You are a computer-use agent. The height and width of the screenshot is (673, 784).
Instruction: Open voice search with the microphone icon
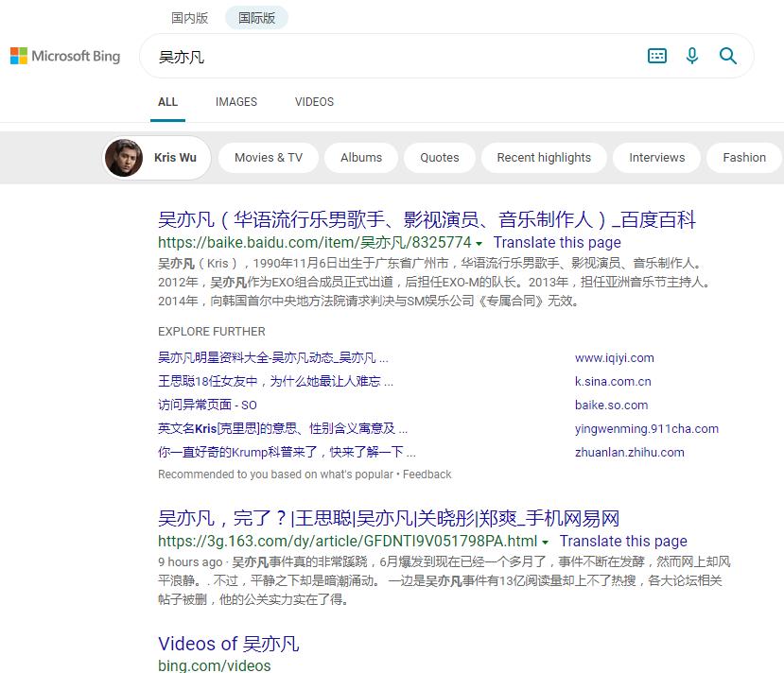[691, 56]
